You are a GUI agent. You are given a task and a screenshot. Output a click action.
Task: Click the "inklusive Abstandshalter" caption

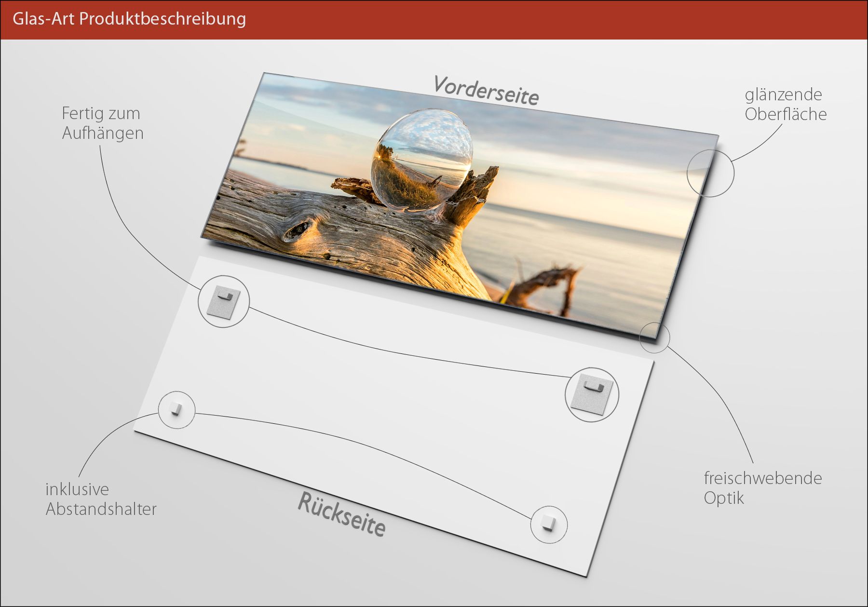pos(101,499)
